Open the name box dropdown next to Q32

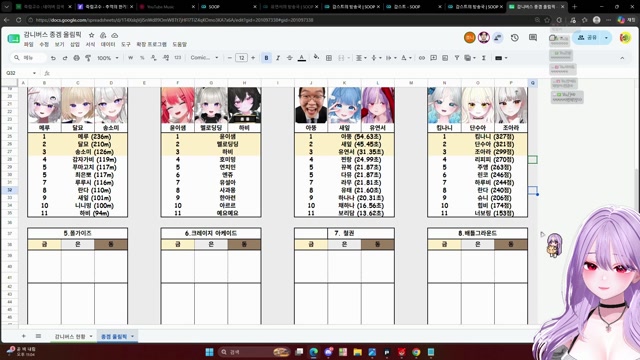click(x=34, y=73)
